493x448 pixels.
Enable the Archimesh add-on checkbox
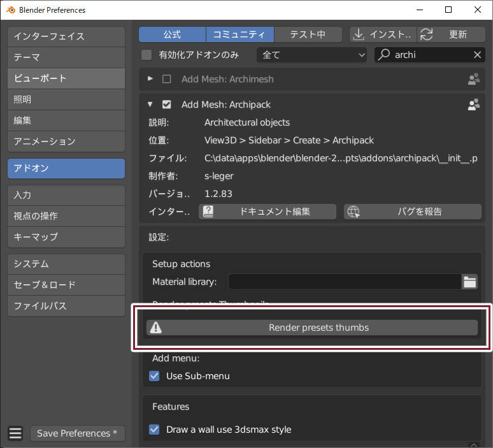click(167, 79)
